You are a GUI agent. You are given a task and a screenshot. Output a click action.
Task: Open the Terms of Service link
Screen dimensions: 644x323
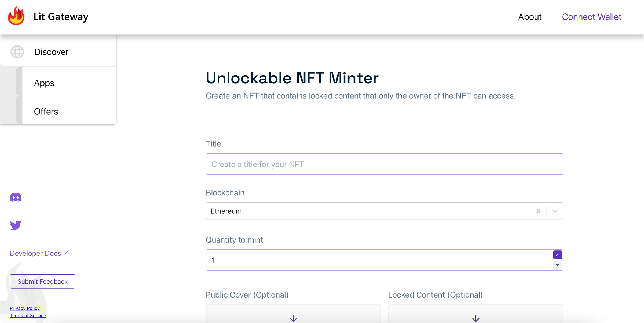coord(28,315)
